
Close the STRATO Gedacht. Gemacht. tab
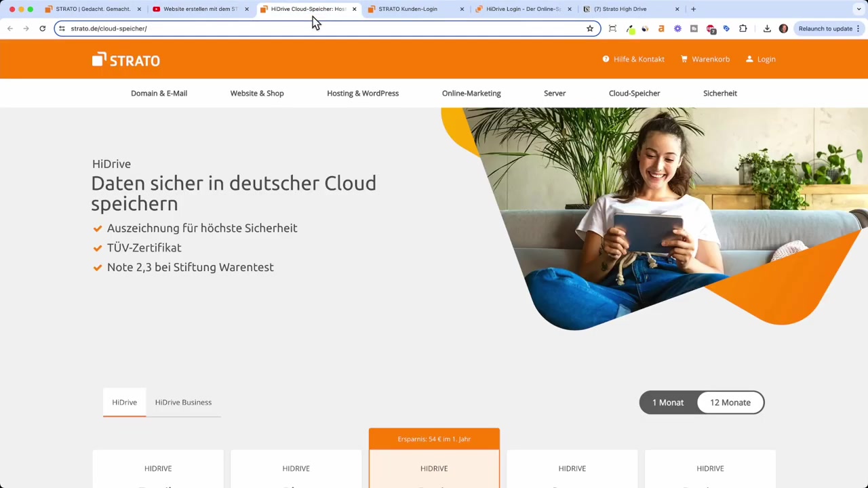139,9
